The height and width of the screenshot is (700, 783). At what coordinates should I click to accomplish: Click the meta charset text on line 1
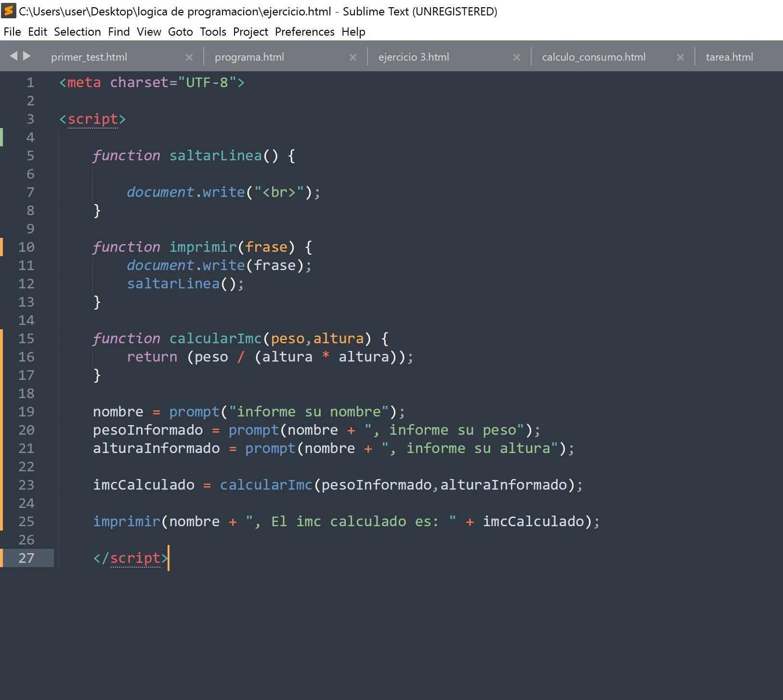[152, 83]
